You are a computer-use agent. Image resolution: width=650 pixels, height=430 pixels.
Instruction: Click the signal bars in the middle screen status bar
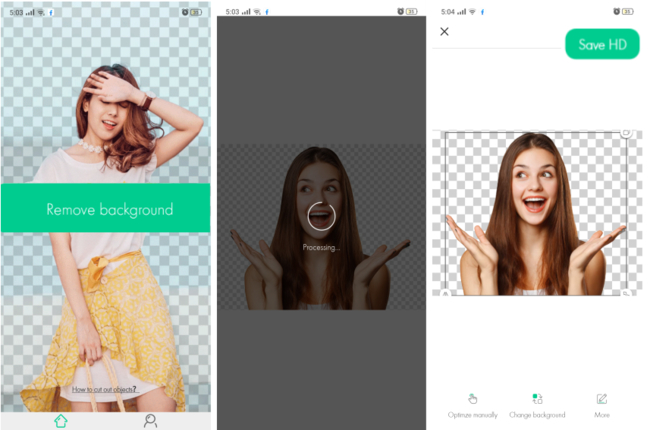(246, 12)
